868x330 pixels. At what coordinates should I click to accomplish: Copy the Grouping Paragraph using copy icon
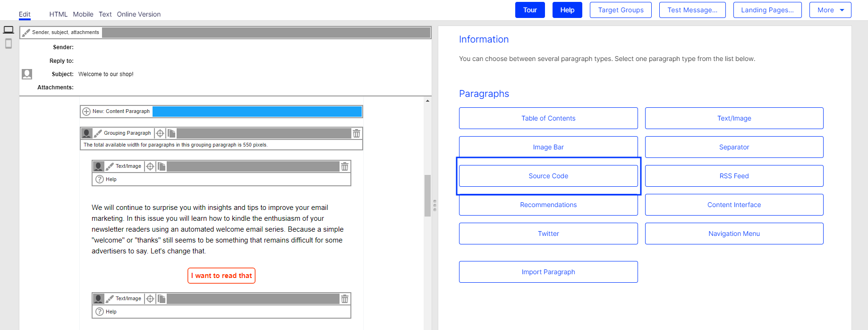(x=171, y=133)
